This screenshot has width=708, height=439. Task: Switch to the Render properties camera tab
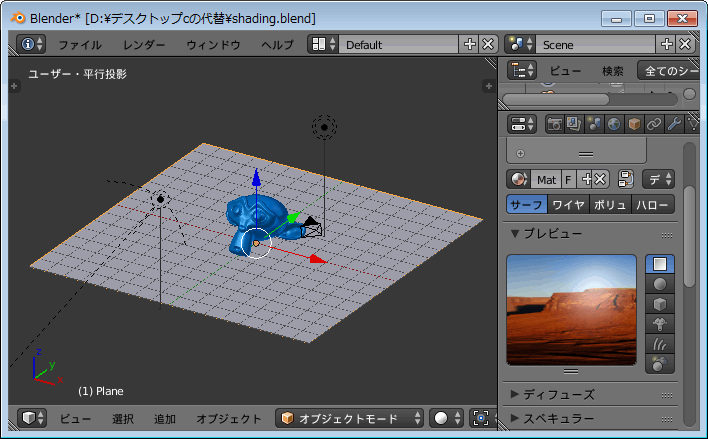coord(554,124)
